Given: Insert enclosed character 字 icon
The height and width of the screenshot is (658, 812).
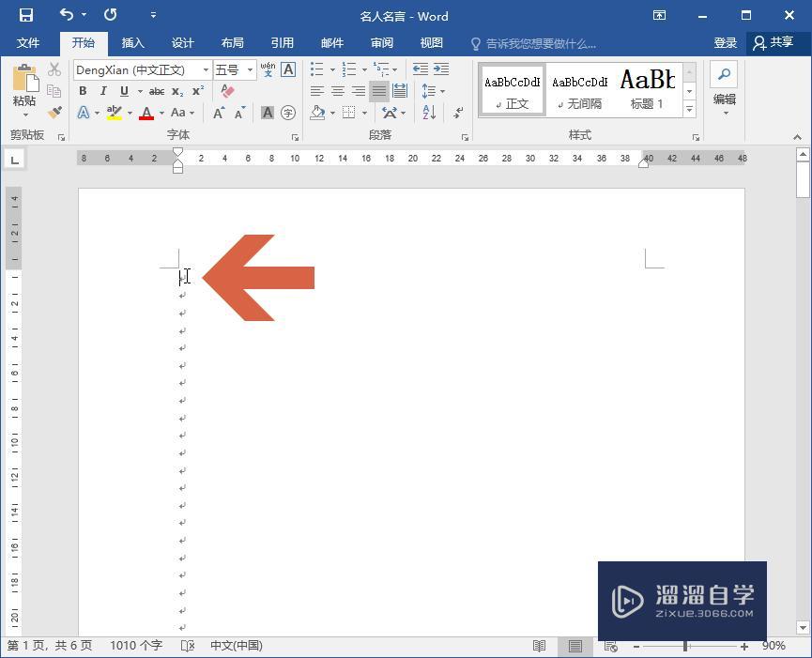Looking at the screenshot, I should point(288,113).
